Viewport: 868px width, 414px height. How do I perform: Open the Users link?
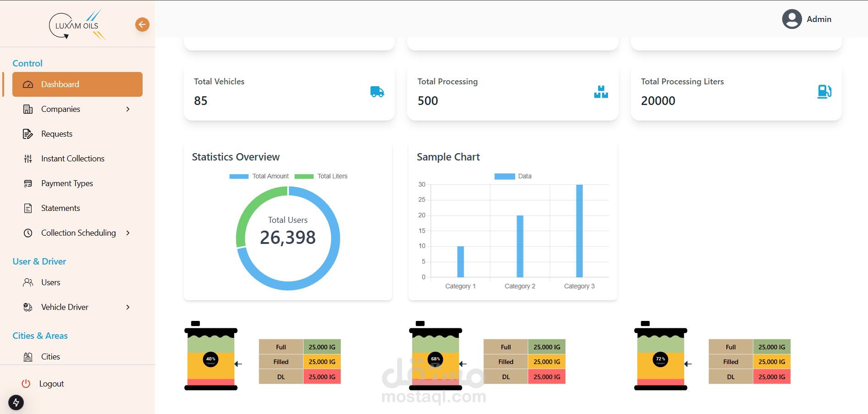pyautogui.click(x=51, y=282)
